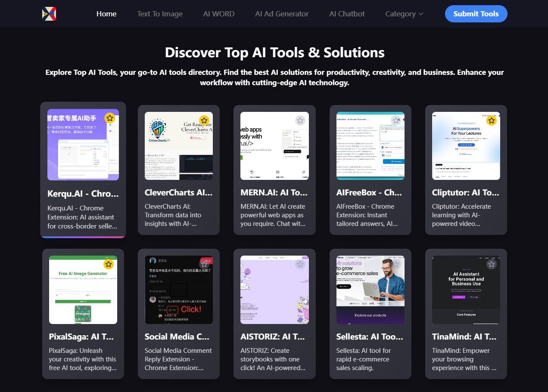
Task: Click the Social Media Comment preview thumbnail
Action: 179,290
